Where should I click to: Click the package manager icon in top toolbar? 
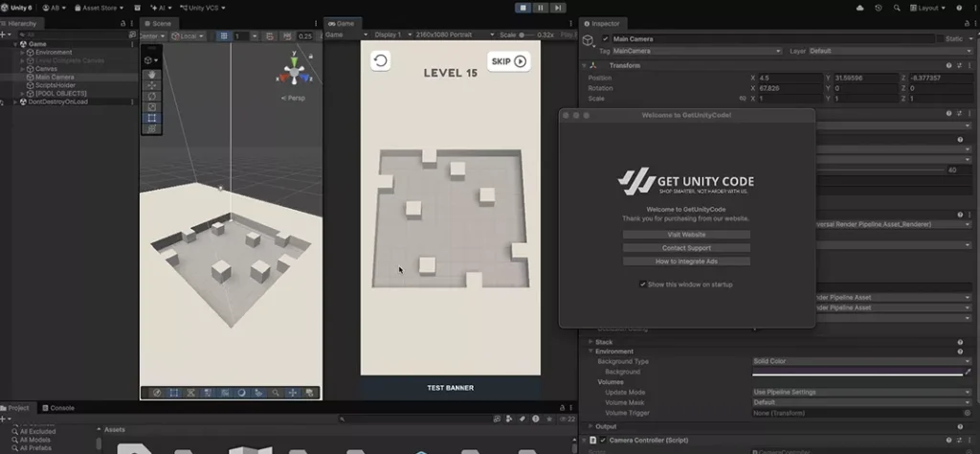[136, 8]
